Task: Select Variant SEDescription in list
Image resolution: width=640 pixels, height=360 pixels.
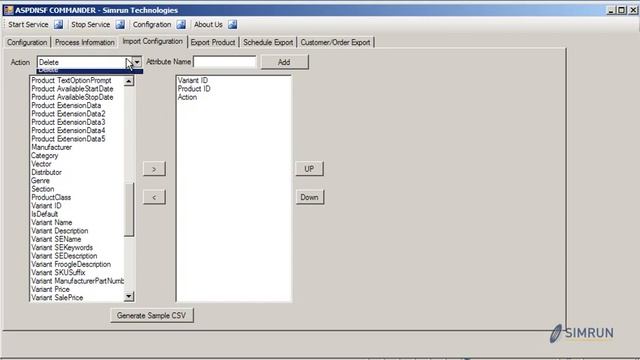Action: pyautogui.click(x=64, y=256)
